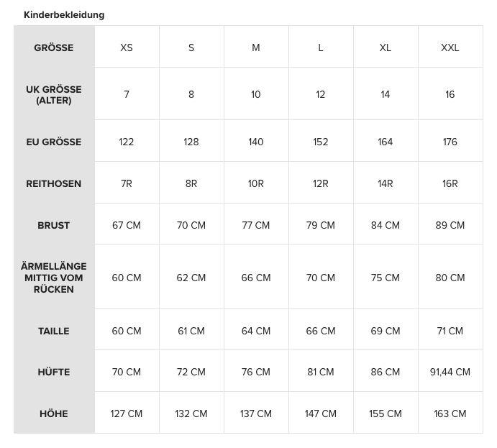Click the 14R Reithosen size cell
497x448 pixels.
386,183
